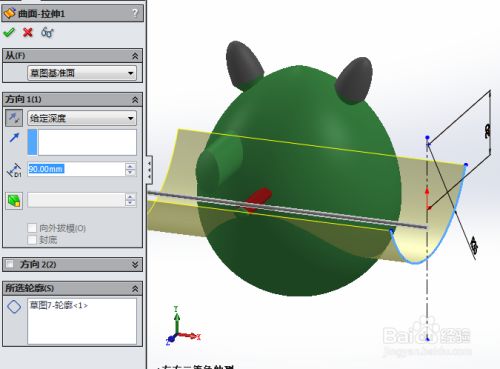Toggle detailed preview glasses icon
500x369 pixels.
[x=47, y=32]
